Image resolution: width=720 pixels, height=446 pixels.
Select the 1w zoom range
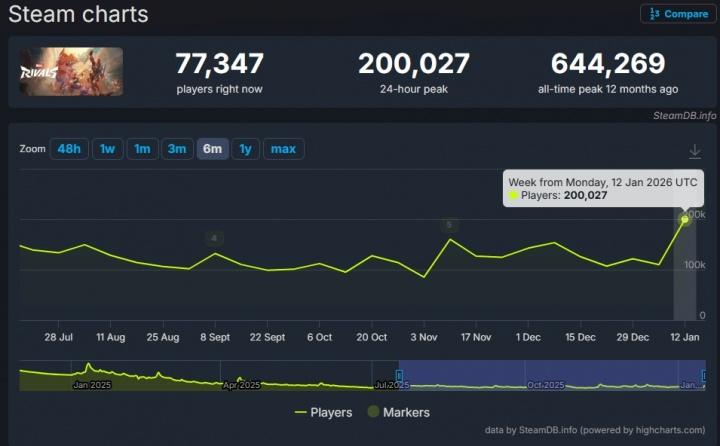pyautogui.click(x=107, y=149)
